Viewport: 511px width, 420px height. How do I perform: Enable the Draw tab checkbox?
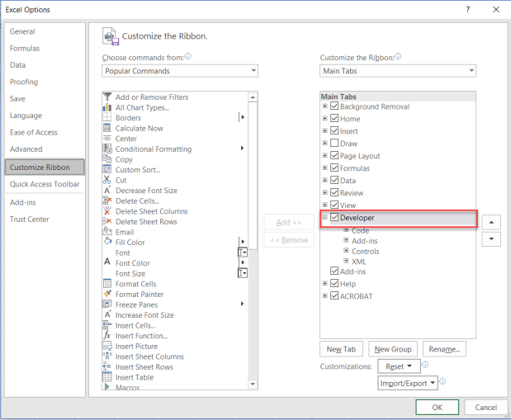click(334, 144)
